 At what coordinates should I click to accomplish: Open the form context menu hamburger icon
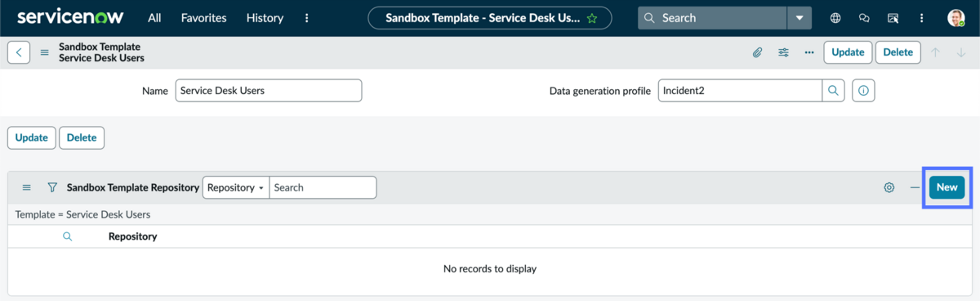(x=45, y=52)
